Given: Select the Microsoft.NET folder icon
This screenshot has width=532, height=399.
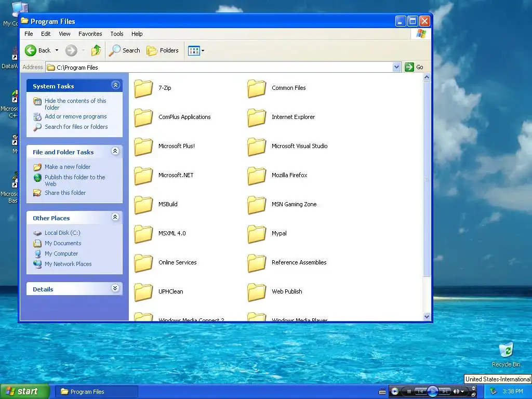Looking at the screenshot, I should click(x=143, y=176).
